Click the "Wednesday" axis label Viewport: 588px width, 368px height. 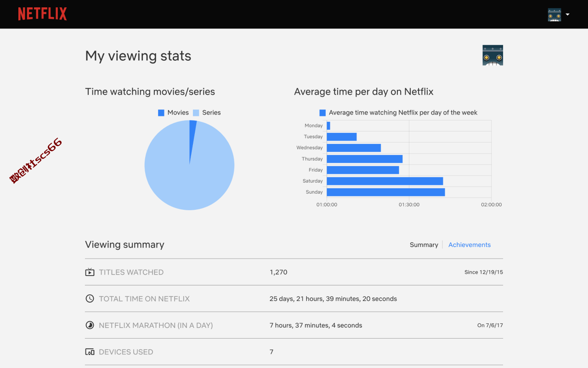pos(310,148)
